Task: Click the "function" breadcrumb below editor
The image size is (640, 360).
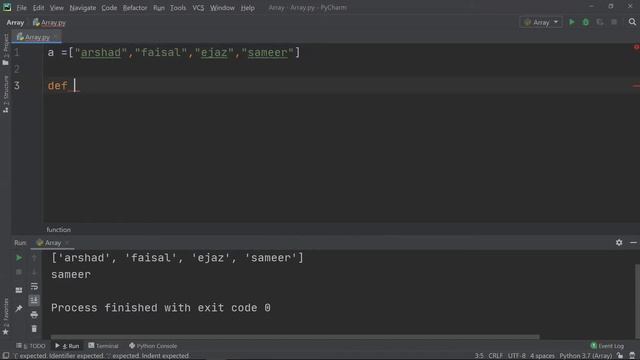Action: click(58, 230)
